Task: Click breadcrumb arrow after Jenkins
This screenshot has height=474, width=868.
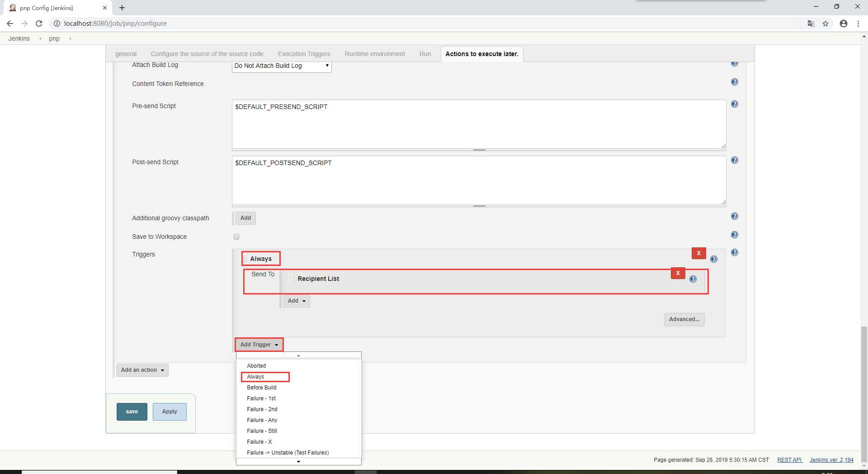Action: click(40, 39)
